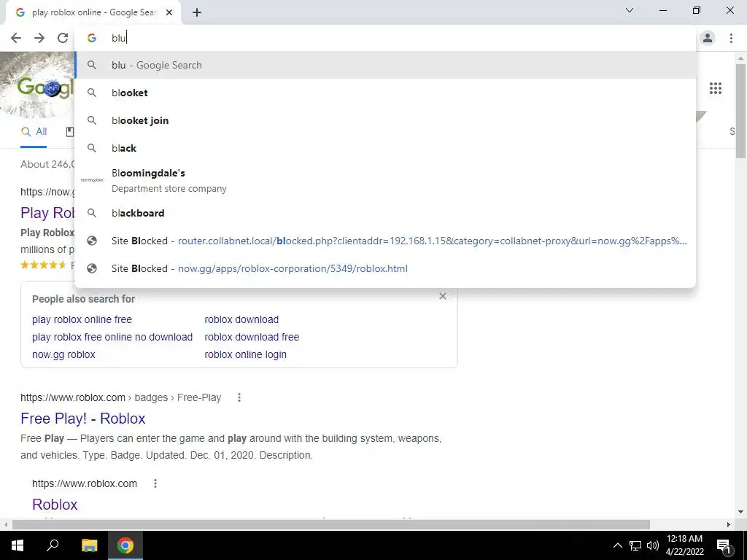
Task: Open 'now.gg roblox' related search
Action: point(64,355)
